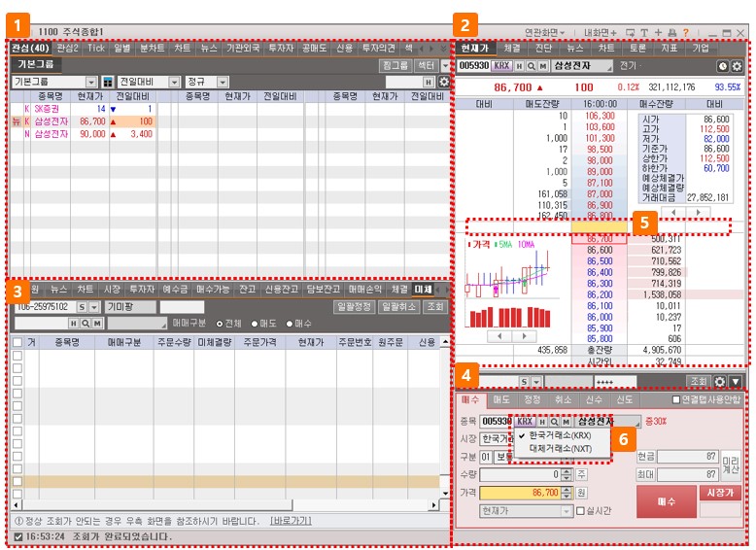The image size is (756, 550).
Task: Switch to 체결 tab in quote panel
Action: click(x=512, y=48)
